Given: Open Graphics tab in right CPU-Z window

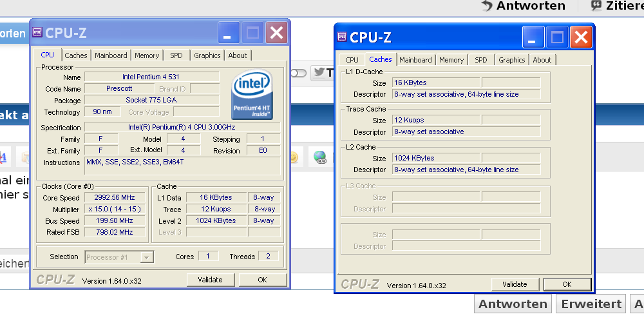Looking at the screenshot, I should [512, 59].
